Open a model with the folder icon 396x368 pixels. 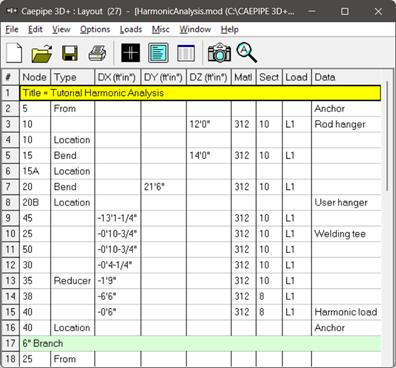[x=42, y=53]
